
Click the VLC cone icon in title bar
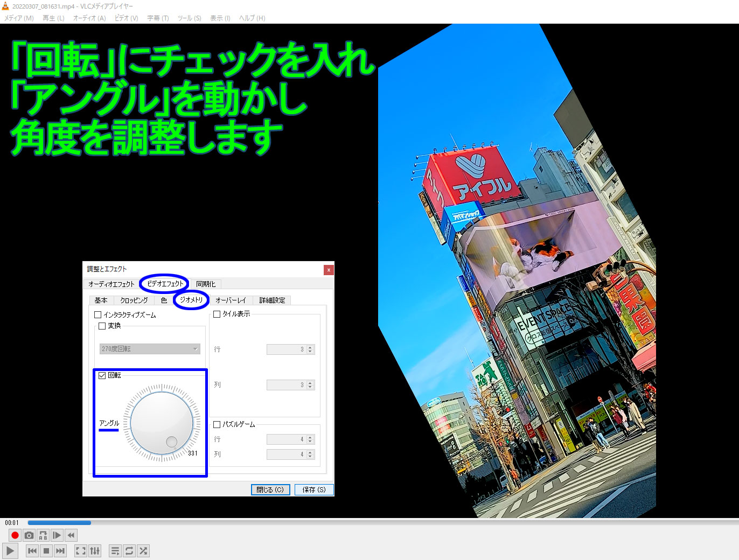tap(5, 6)
